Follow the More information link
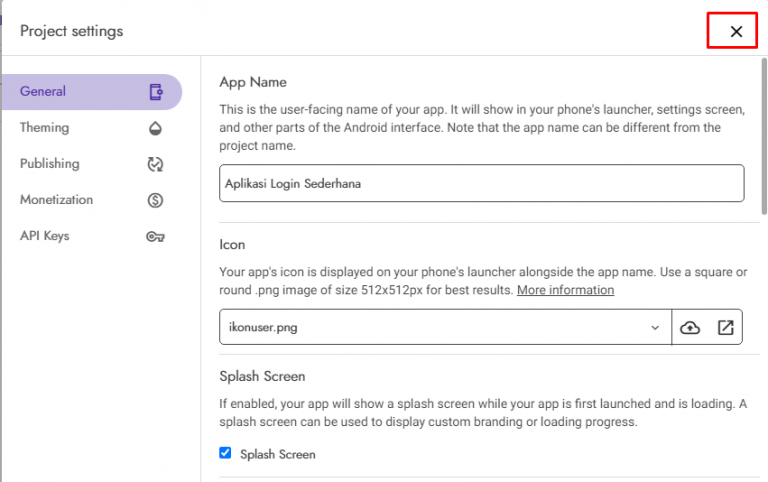Image resolution: width=768 pixels, height=482 pixels. click(x=565, y=290)
